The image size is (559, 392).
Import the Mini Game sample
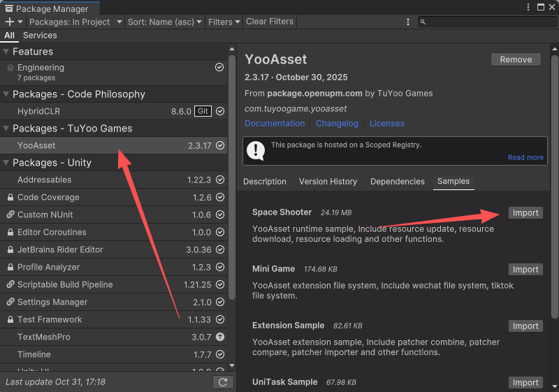525,270
